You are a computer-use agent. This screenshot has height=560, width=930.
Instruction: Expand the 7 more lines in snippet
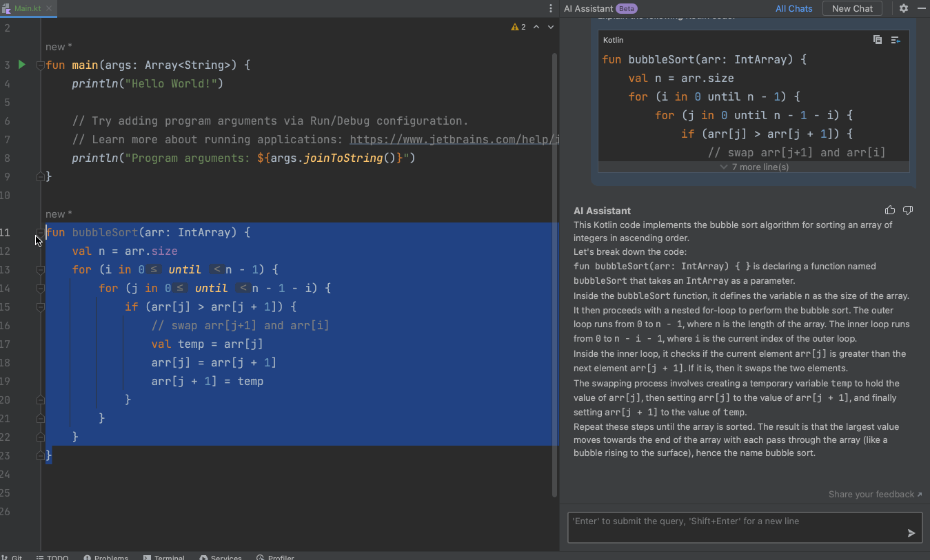coord(754,167)
